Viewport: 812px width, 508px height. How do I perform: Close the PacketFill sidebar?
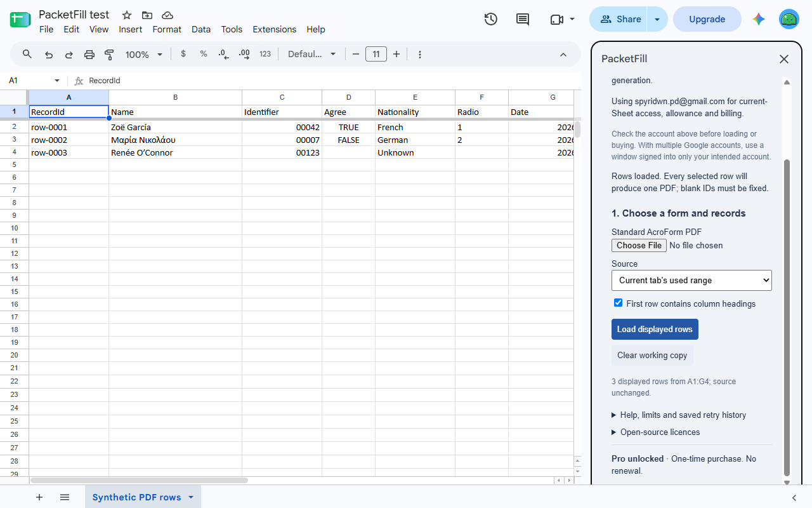coord(784,59)
